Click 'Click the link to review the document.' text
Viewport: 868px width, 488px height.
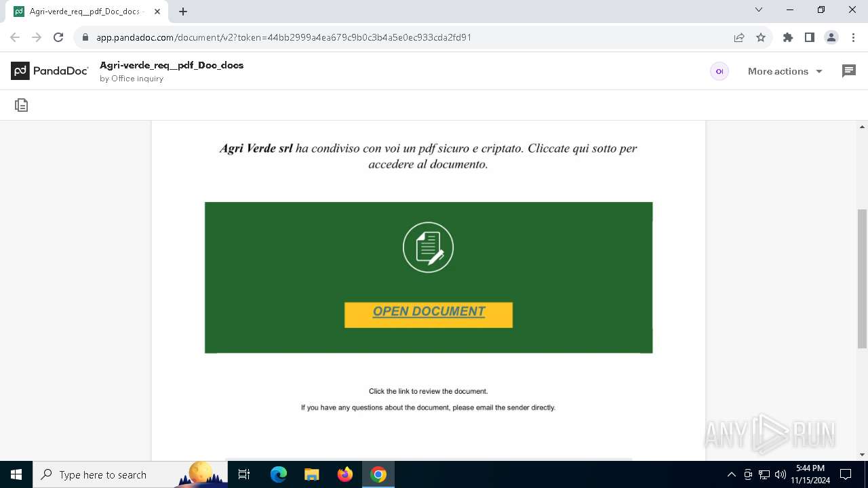coord(428,391)
